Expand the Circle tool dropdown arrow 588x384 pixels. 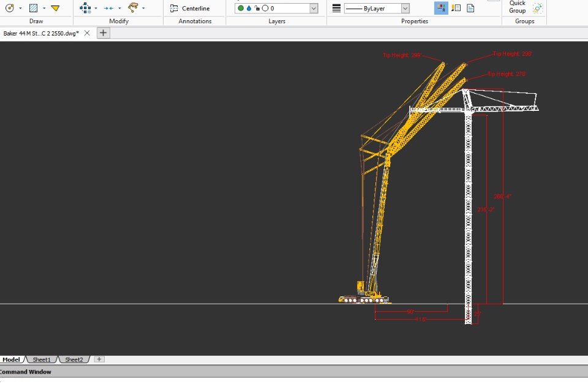20,9
